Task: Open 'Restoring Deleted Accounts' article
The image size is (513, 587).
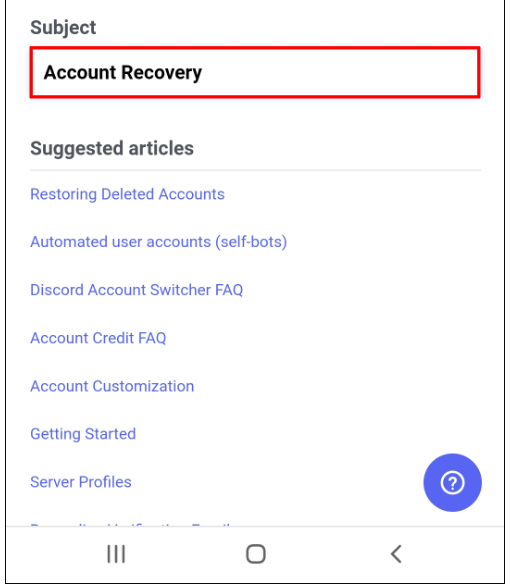Action: point(127,194)
